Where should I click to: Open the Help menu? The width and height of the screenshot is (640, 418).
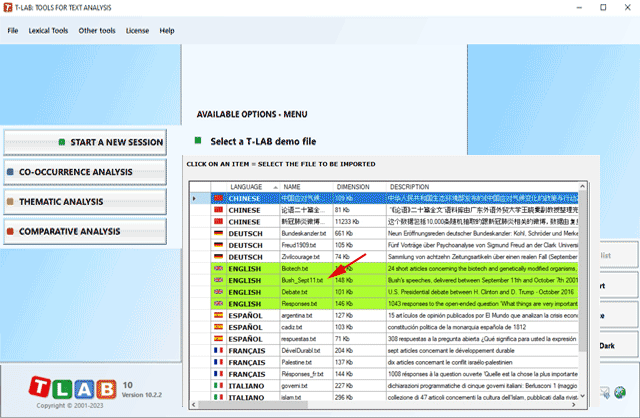point(167,31)
